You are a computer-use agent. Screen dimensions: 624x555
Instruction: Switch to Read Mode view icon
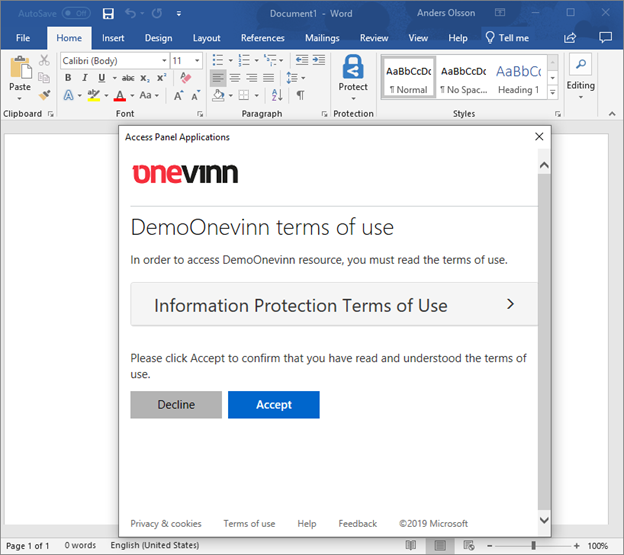tap(410, 545)
